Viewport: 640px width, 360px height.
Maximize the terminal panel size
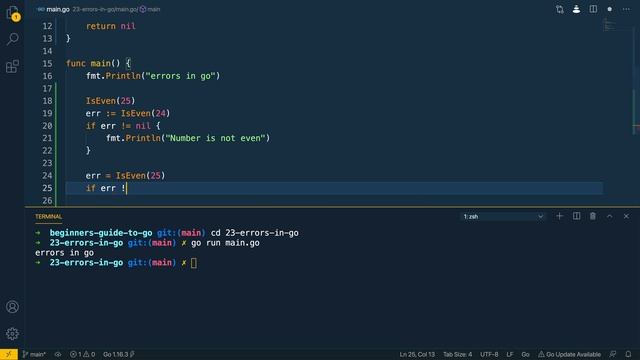click(609, 216)
